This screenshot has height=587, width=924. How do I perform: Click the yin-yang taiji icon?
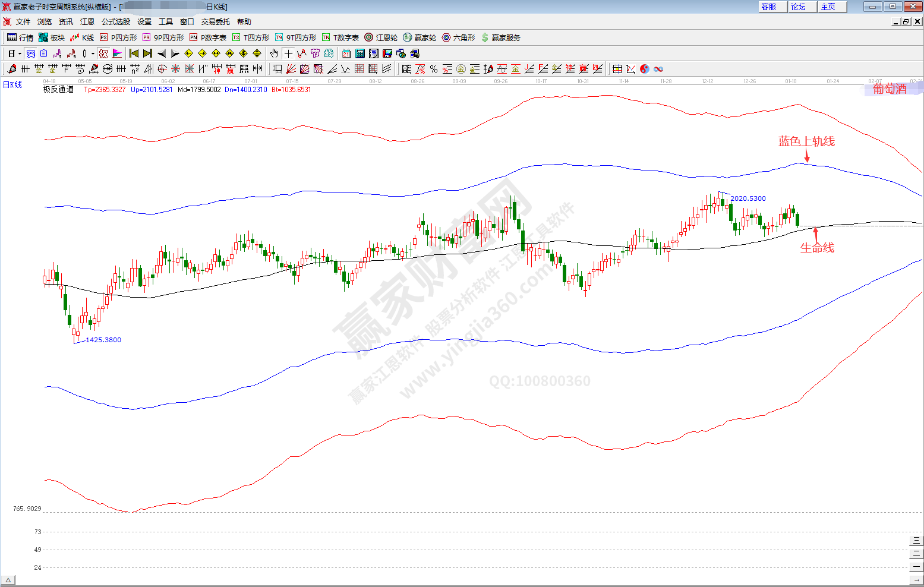(645, 69)
